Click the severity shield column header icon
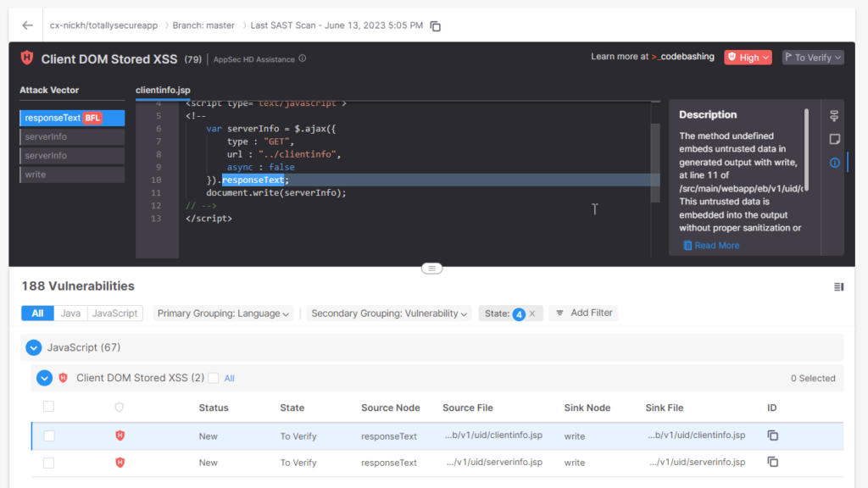The width and height of the screenshot is (868, 488). pyautogui.click(x=119, y=408)
